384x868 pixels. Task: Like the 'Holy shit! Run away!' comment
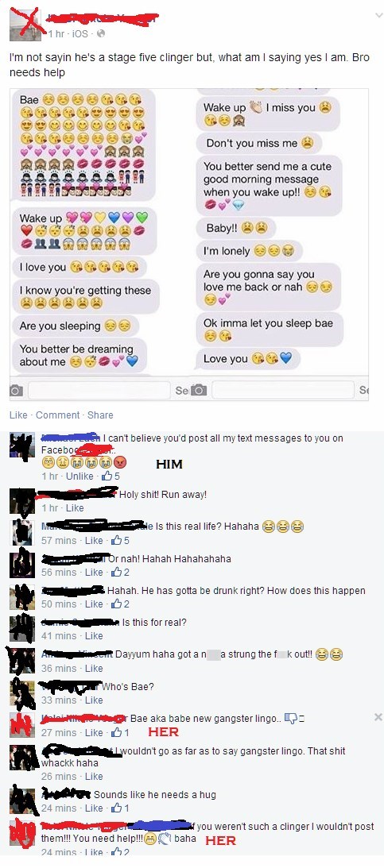[75, 508]
